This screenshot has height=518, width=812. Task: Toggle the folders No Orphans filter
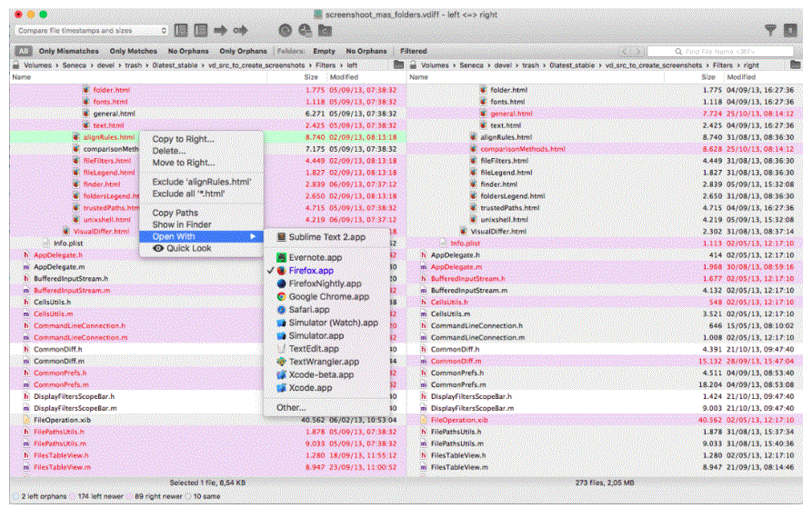tap(366, 51)
